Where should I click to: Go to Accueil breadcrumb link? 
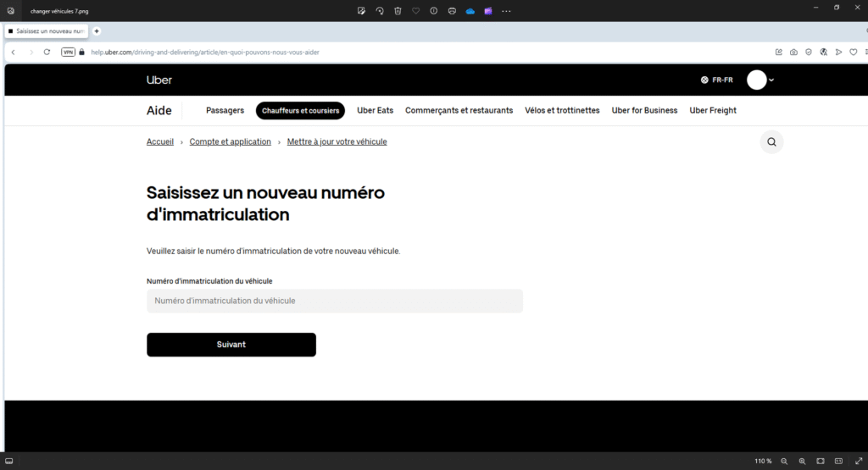click(160, 141)
